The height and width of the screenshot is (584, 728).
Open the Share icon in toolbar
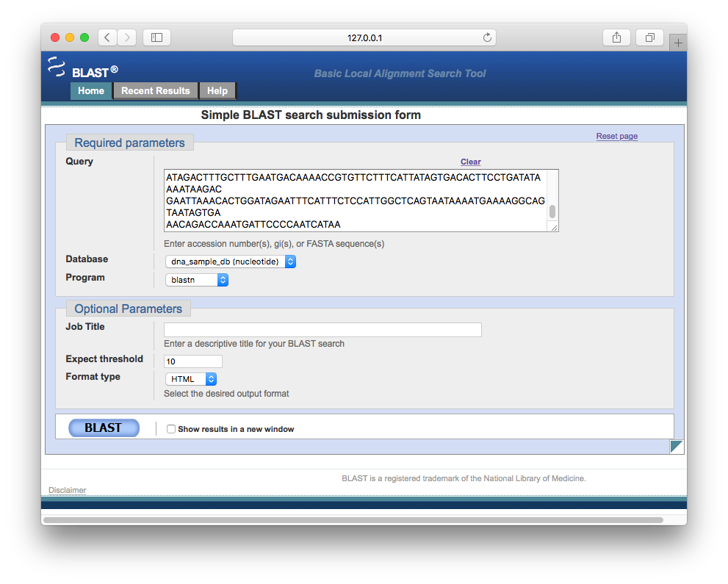[x=616, y=37]
